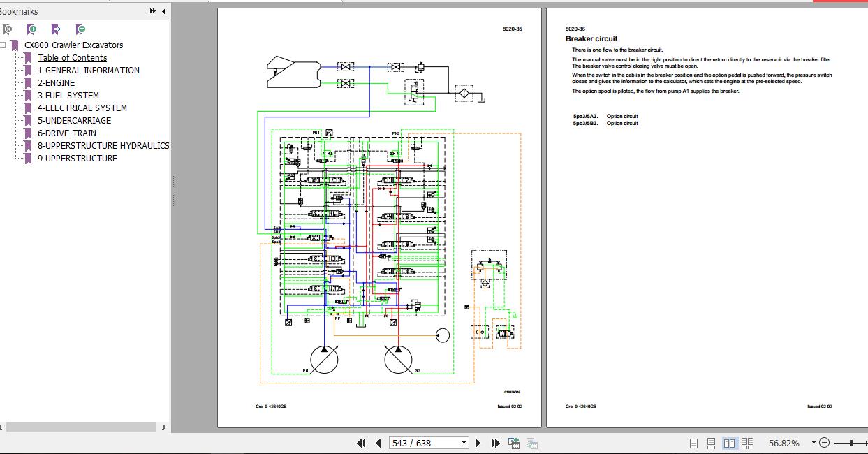Click the Bookmarks panel header

pos(20,10)
